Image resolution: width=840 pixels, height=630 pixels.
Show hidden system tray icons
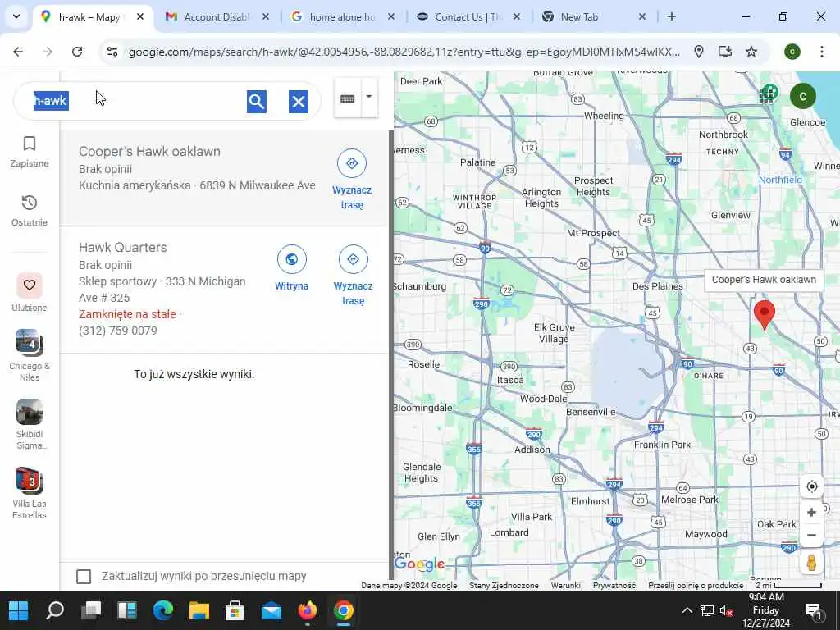(687, 610)
